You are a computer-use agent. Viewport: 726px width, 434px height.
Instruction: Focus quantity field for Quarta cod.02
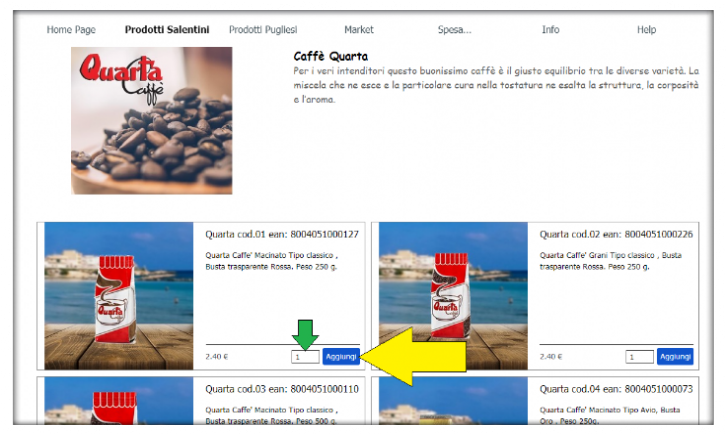tap(639, 357)
